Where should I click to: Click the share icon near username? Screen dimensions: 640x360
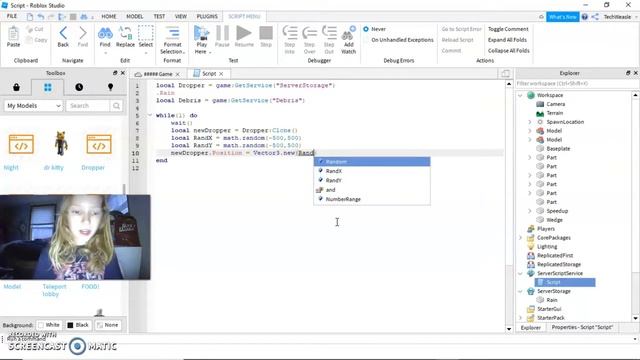click(595, 17)
